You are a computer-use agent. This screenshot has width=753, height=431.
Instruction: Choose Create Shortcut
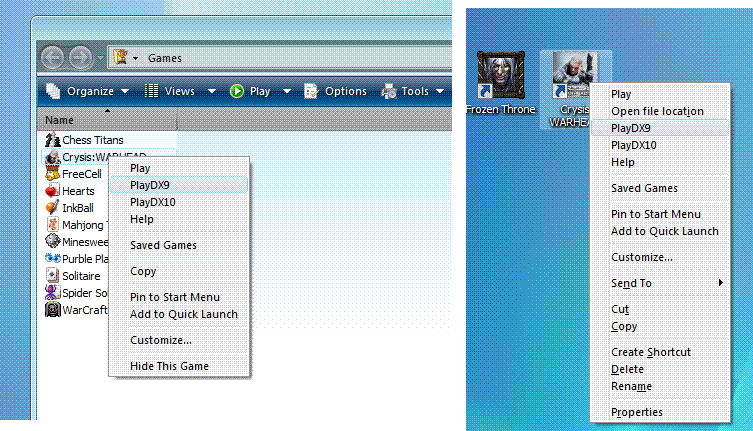click(x=660, y=352)
